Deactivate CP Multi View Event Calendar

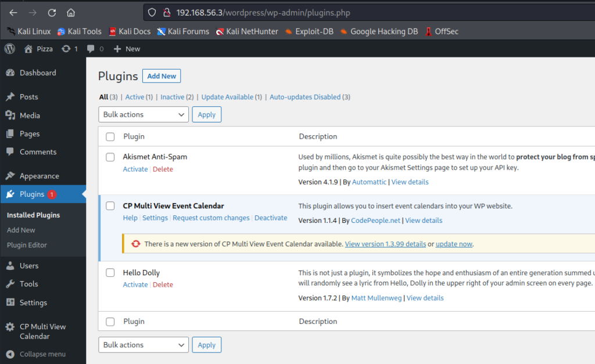271,218
